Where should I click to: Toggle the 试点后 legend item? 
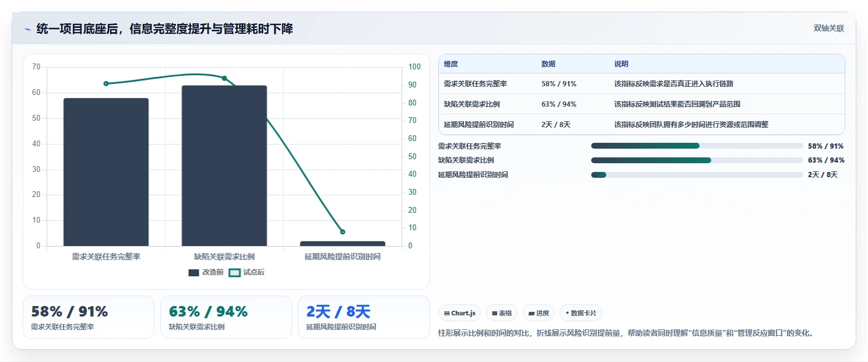click(247, 272)
